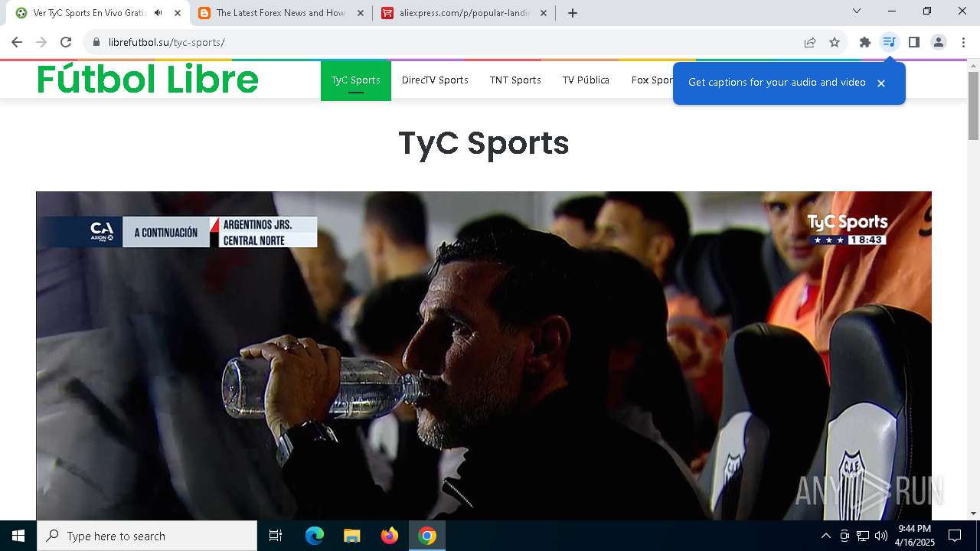Show hidden system tray icons
980x551 pixels.
825,536
